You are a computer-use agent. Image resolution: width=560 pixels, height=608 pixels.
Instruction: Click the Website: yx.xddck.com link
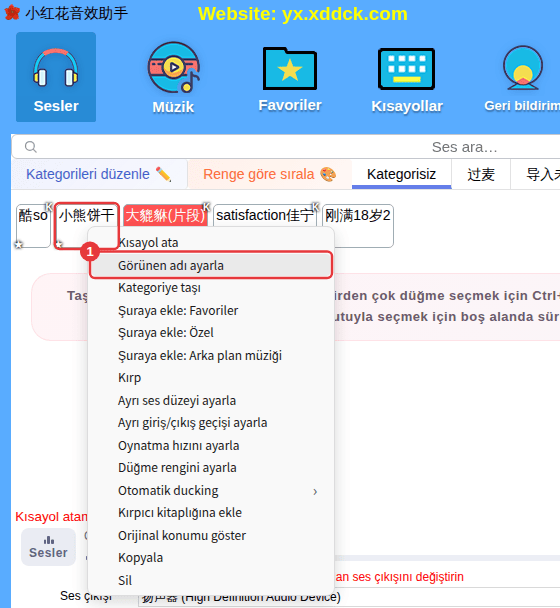coord(303,14)
